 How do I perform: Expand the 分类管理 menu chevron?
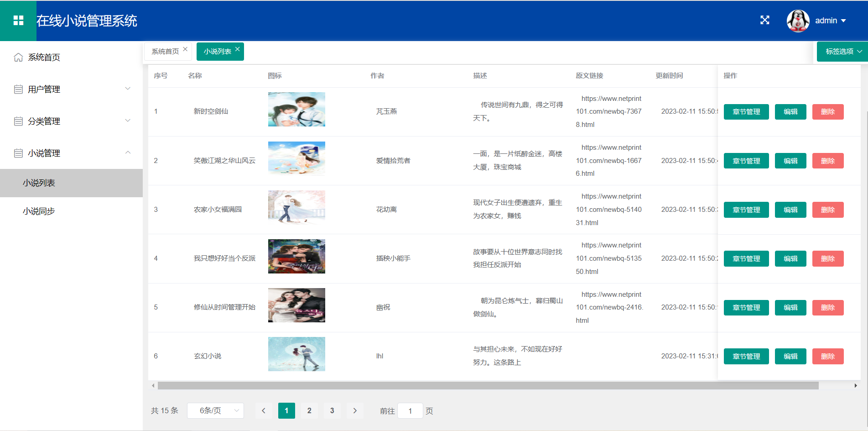pyautogui.click(x=128, y=121)
